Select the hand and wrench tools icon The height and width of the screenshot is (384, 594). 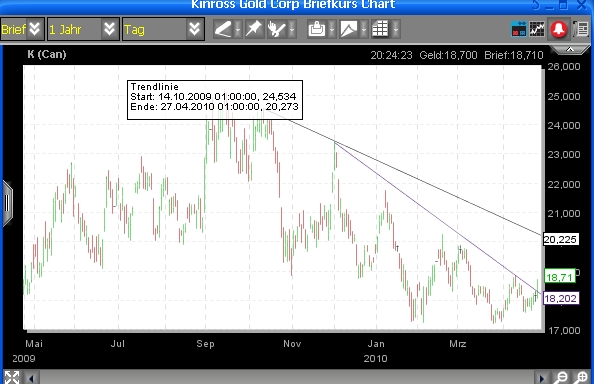(x=277, y=29)
